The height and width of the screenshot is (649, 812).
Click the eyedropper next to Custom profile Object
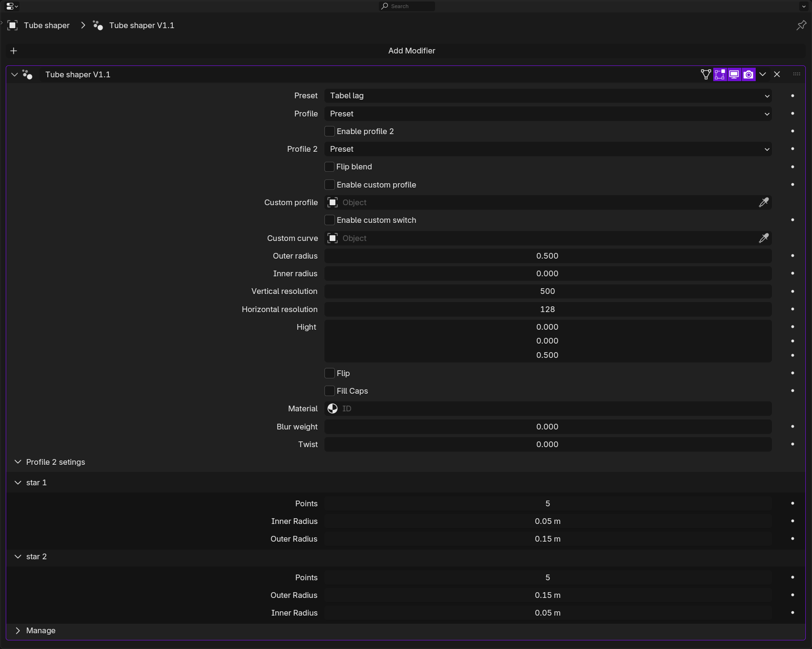coord(764,202)
